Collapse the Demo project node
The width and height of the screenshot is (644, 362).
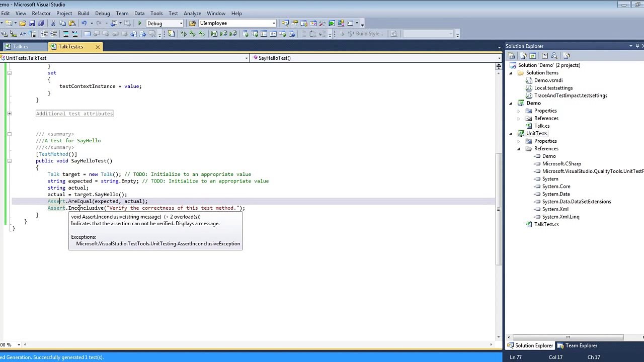pyautogui.click(x=511, y=103)
